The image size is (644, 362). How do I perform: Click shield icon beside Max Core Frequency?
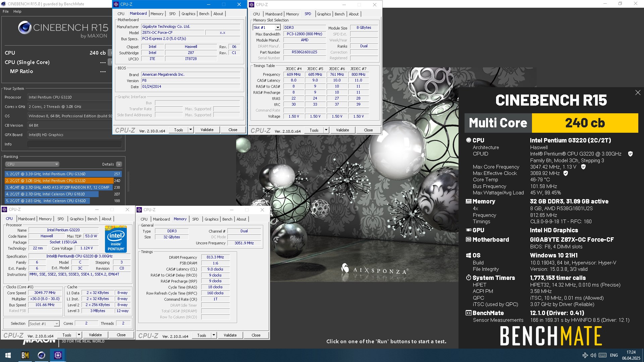click(583, 167)
